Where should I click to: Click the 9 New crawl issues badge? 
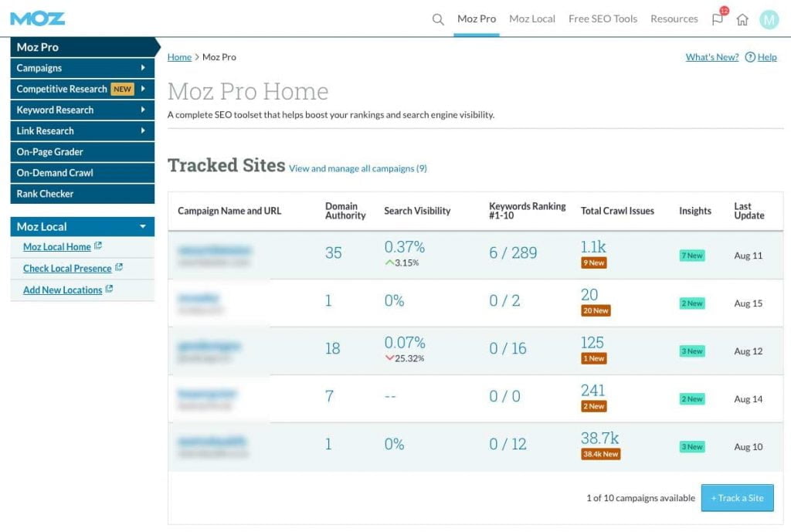[593, 263]
